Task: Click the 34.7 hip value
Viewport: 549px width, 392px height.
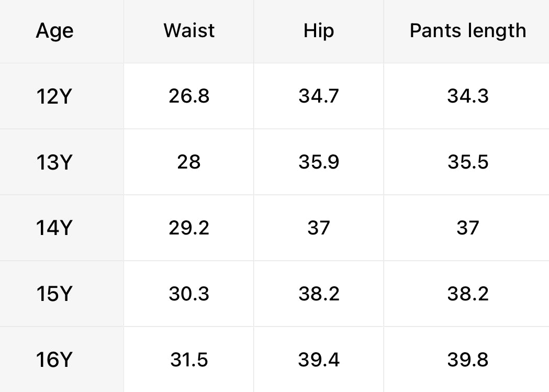Action: (319, 96)
